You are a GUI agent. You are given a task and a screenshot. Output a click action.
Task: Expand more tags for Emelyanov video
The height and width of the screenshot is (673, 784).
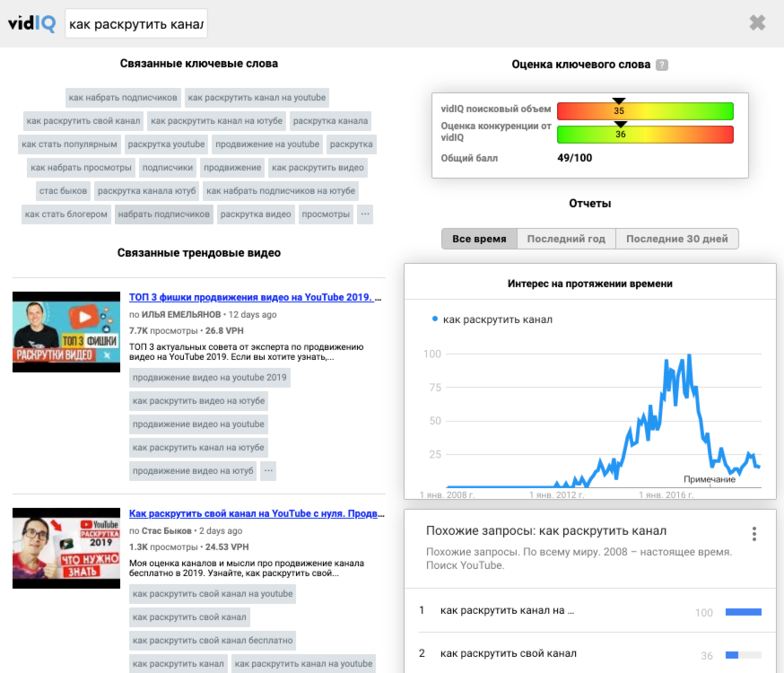tap(268, 470)
